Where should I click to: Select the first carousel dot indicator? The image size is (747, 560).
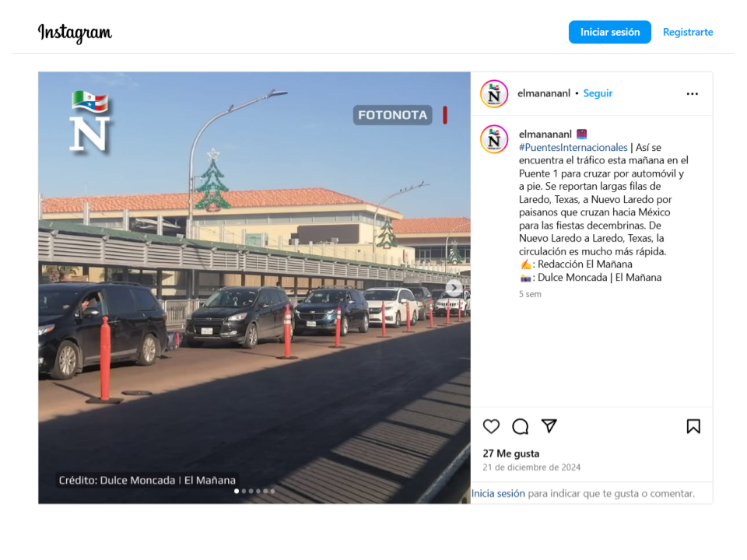coord(237,491)
